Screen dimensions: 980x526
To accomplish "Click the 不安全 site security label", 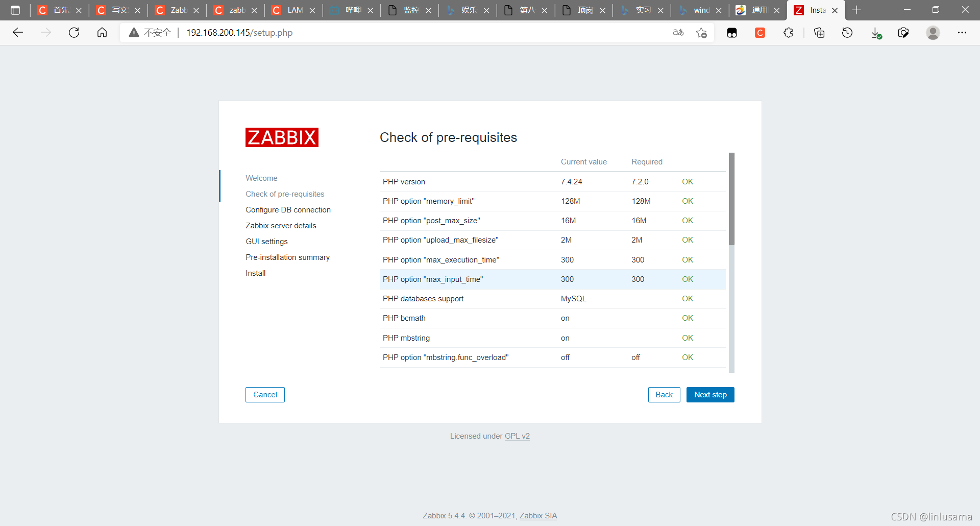I will 158,33.
